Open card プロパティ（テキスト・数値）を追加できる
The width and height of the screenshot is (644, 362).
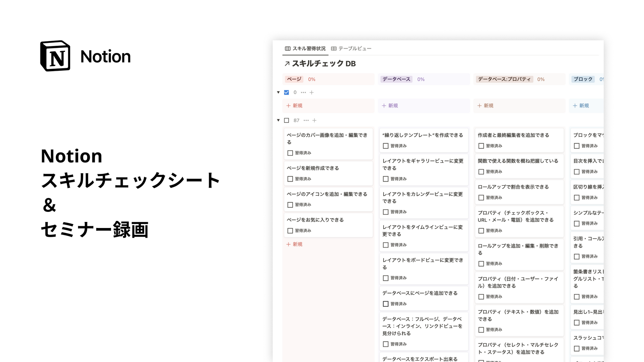point(519,321)
